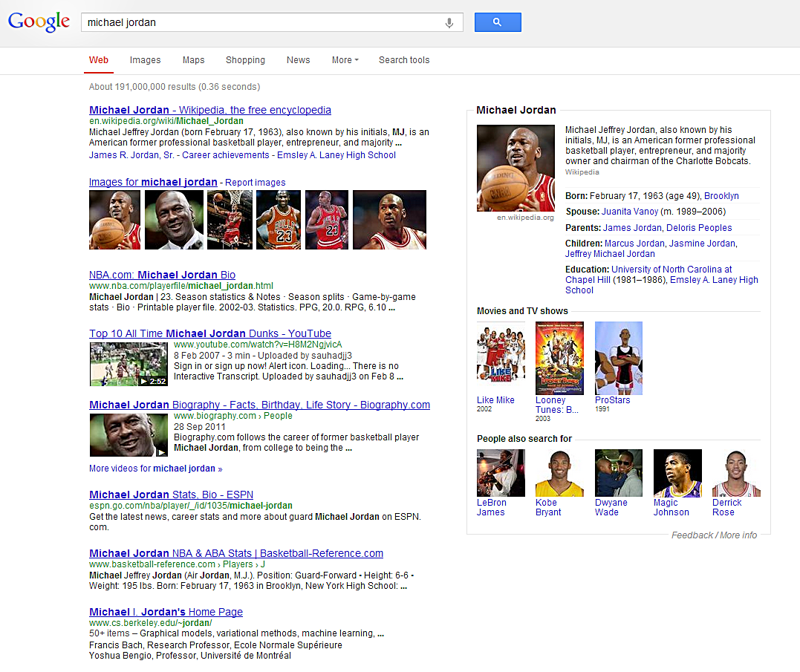Click the voice search microphone icon
Viewport: 800px width, 672px height.
(x=449, y=23)
